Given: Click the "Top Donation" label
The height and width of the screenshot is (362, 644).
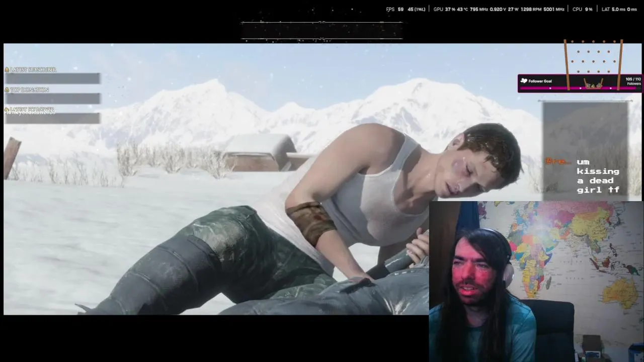Looking at the screenshot, I should tap(29, 89).
